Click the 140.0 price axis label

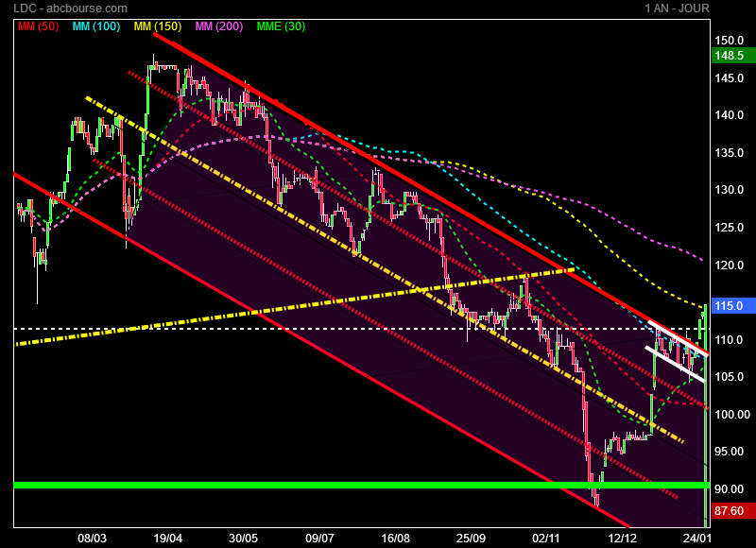click(x=729, y=115)
